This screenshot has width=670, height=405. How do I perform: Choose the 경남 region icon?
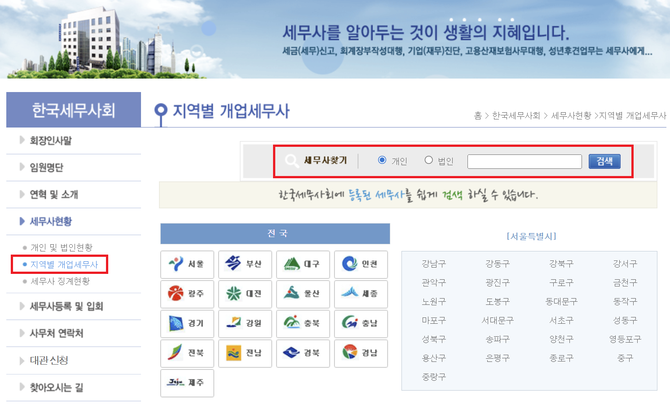tap(360, 352)
